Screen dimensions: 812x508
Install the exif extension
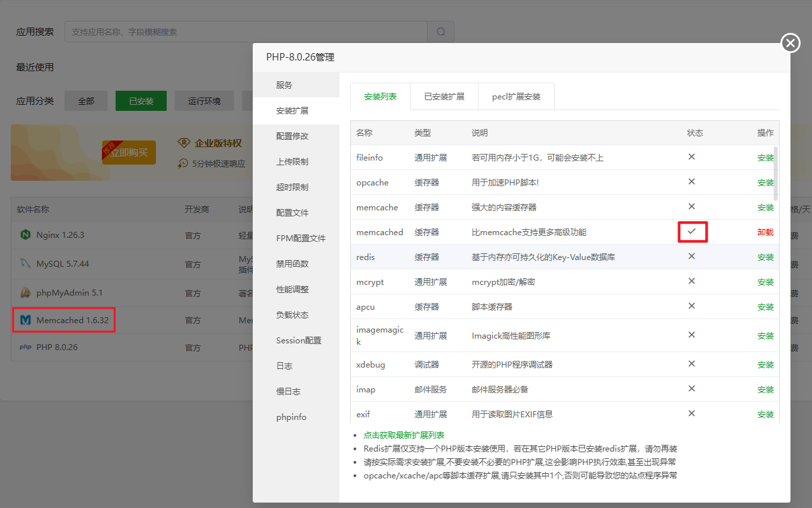pos(766,415)
